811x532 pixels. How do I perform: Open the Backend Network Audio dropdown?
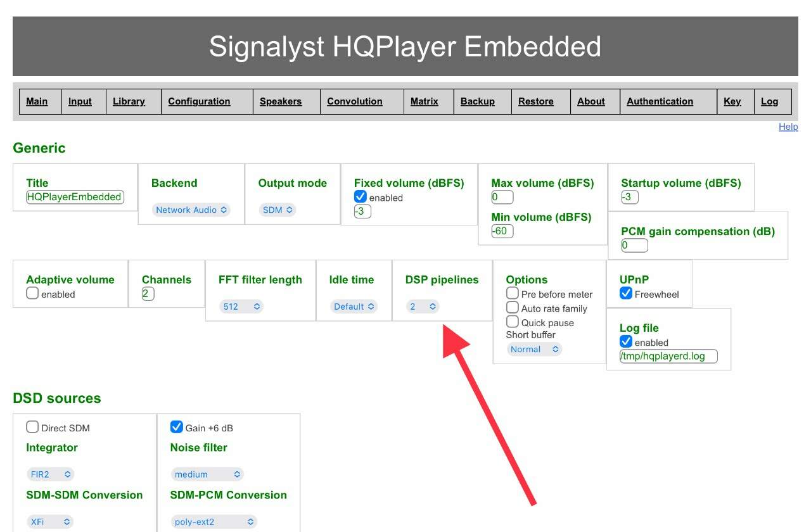[191, 210]
